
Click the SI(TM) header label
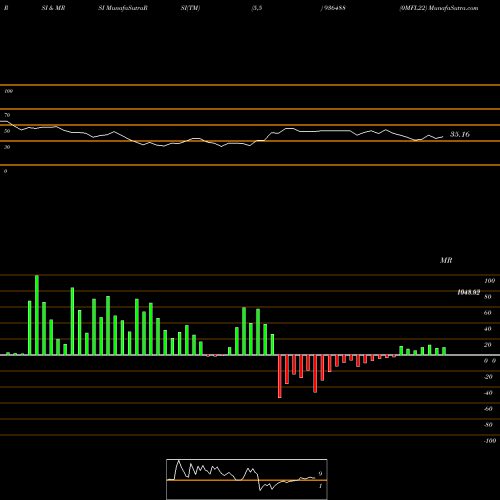[190, 8]
